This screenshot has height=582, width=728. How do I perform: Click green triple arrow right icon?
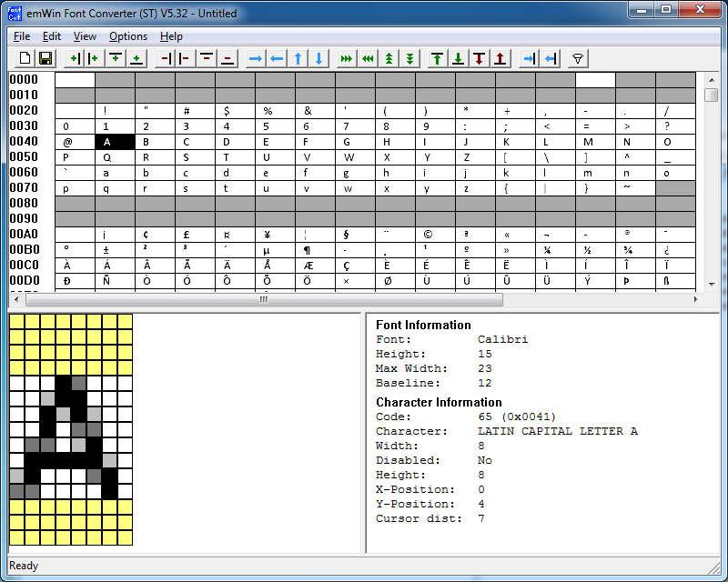tap(347, 58)
